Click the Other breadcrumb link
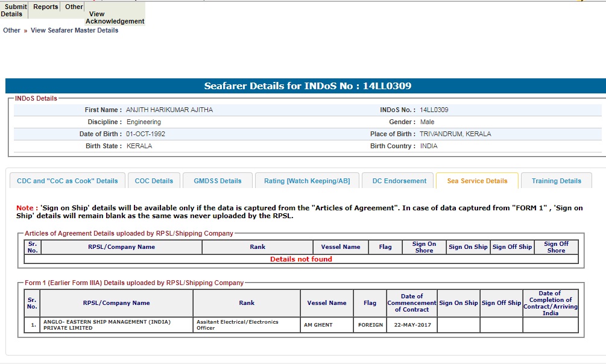 coord(11,30)
